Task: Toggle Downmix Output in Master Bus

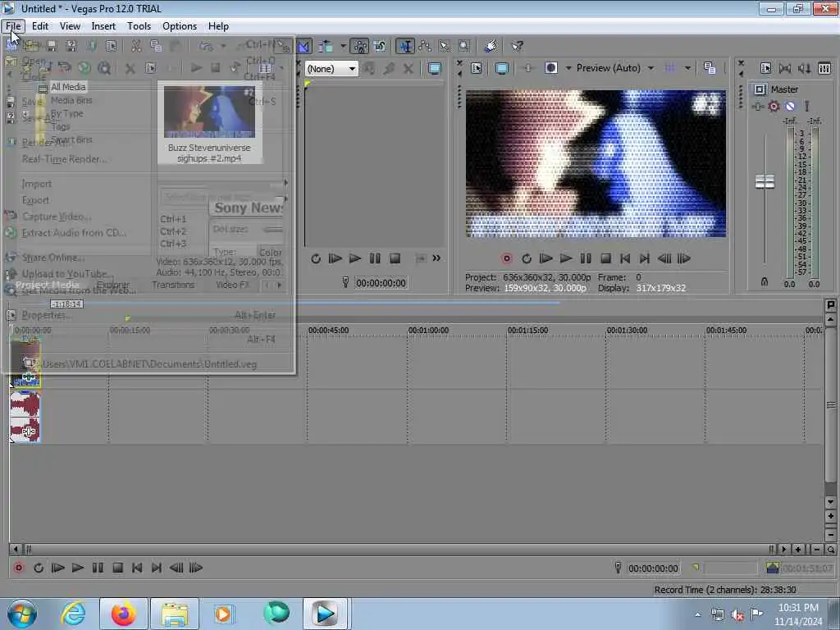Action: coord(785,68)
